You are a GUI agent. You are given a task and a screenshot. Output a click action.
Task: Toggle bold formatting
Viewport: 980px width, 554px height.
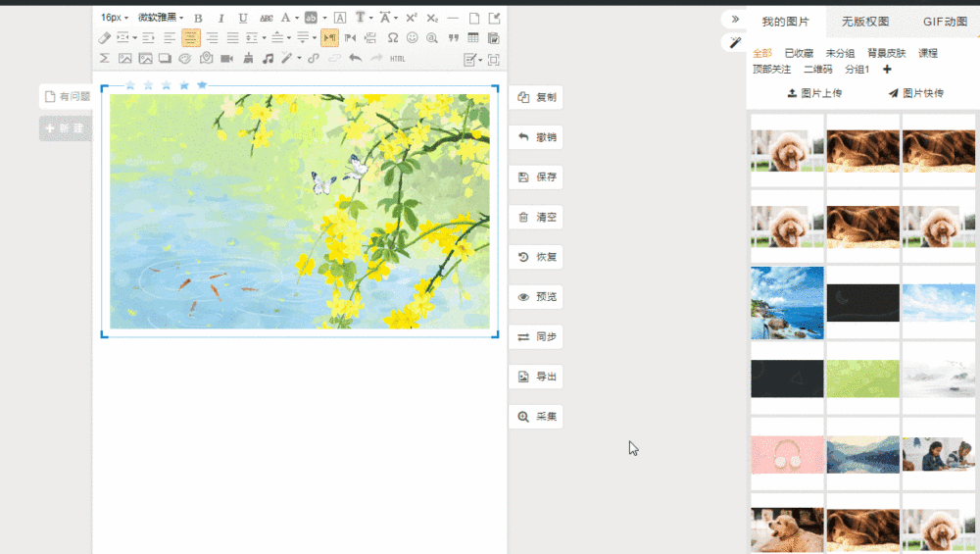(x=198, y=18)
